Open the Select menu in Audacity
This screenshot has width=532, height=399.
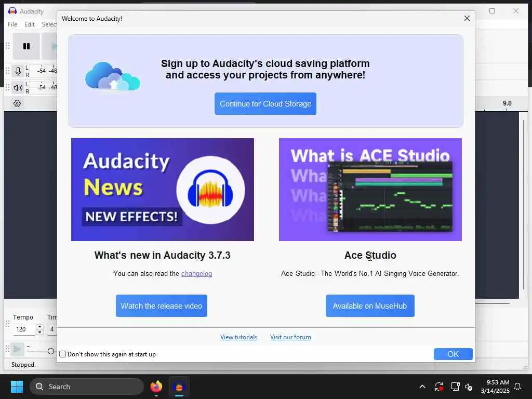(49, 24)
